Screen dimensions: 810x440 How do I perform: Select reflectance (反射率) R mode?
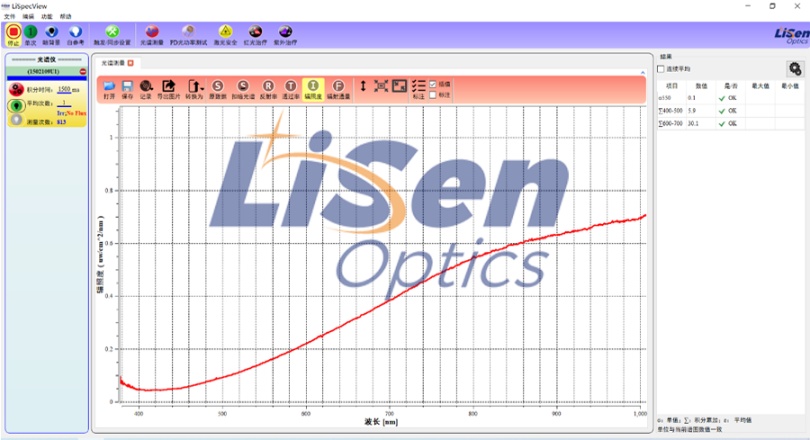click(268, 89)
